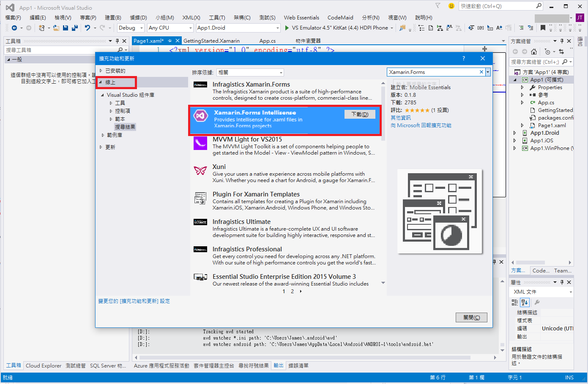Download the Xamarin.Forms Intellisense extension
The height and width of the screenshot is (384, 588).
[x=360, y=114]
